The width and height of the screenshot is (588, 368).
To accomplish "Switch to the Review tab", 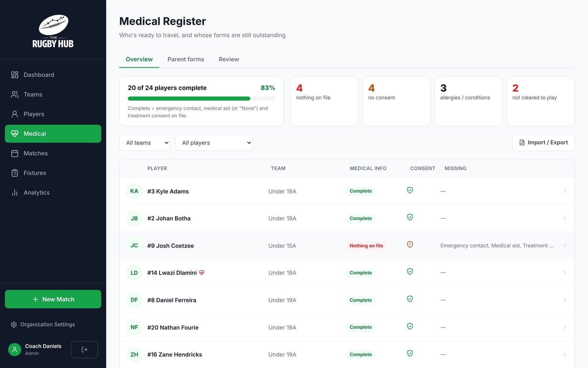I will (x=229, y=59).
